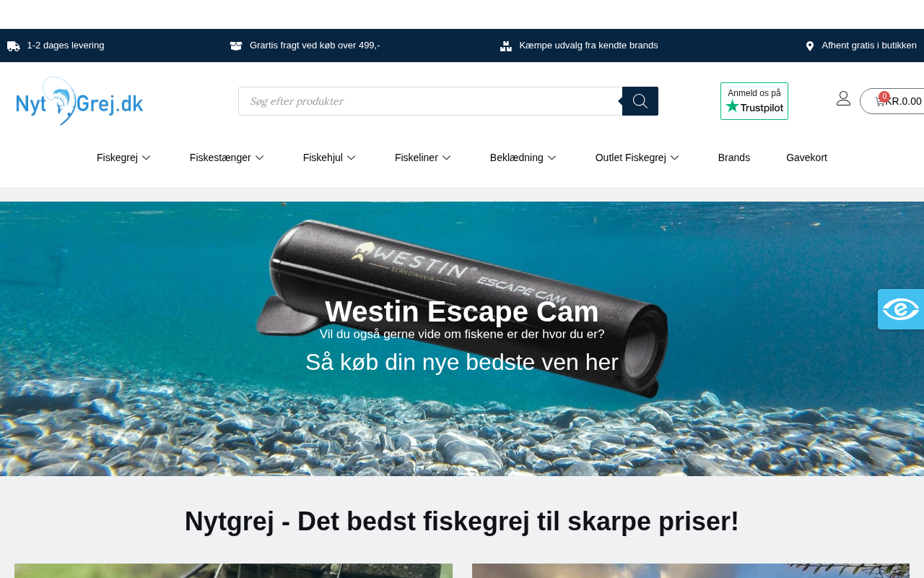Image resolution: width=924 pixels, height=578 pixels.
Task: Expand the Fiskehjul dropdown menu
Action: [x=330, y=158]
